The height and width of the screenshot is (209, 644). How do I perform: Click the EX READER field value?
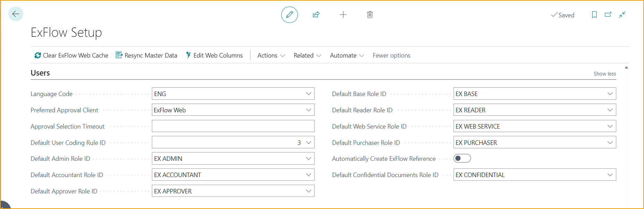[471, 110]
